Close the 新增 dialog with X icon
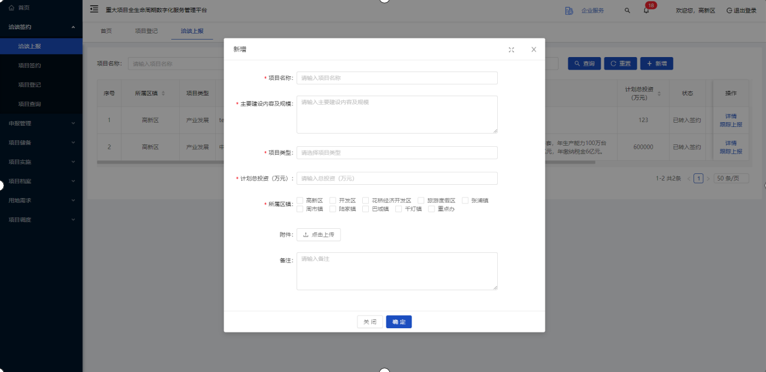Screen dimensions: 766x372 [x=533, y=49]
